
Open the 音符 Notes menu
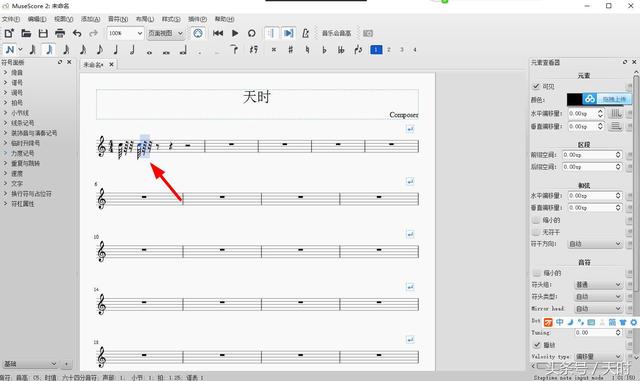coord(118,19)
